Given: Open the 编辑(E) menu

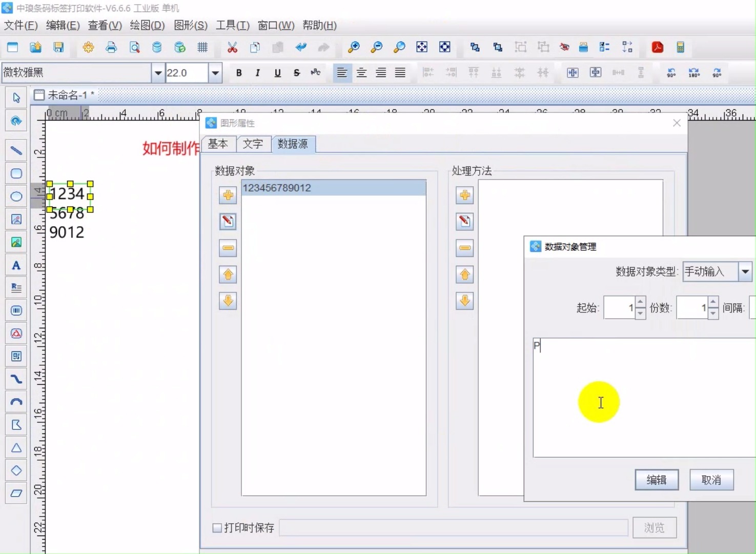Looking at the screenshot, I should [63, 25].
